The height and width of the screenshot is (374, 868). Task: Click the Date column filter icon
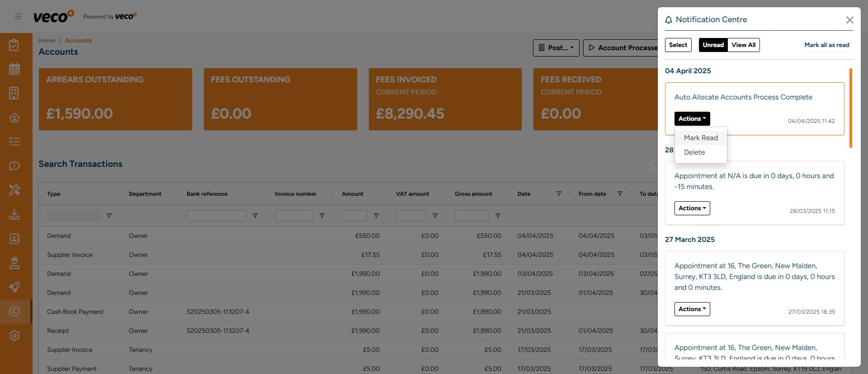tap(559, 194)
